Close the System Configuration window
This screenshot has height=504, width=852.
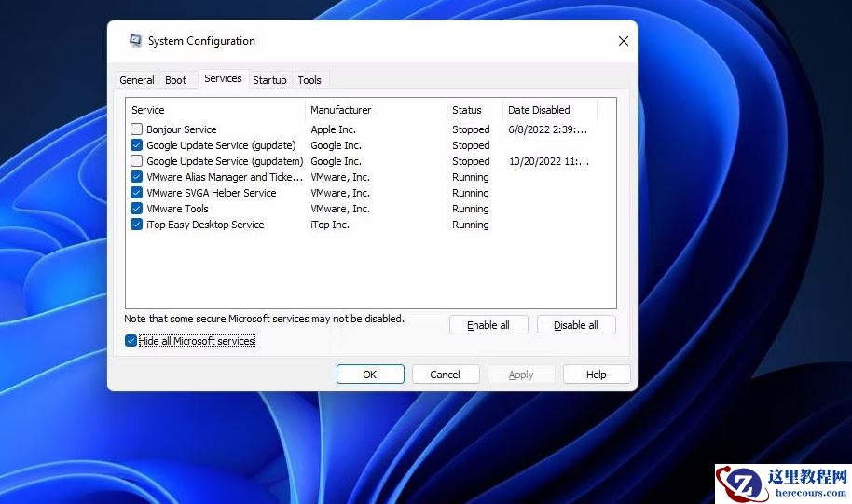coord(624,41)
